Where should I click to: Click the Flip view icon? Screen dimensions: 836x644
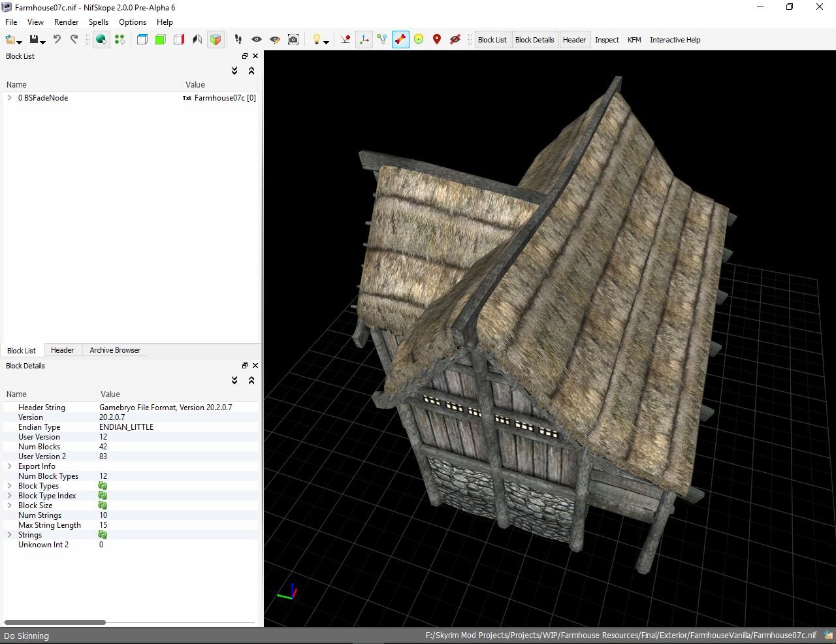(x=197, y=40)
